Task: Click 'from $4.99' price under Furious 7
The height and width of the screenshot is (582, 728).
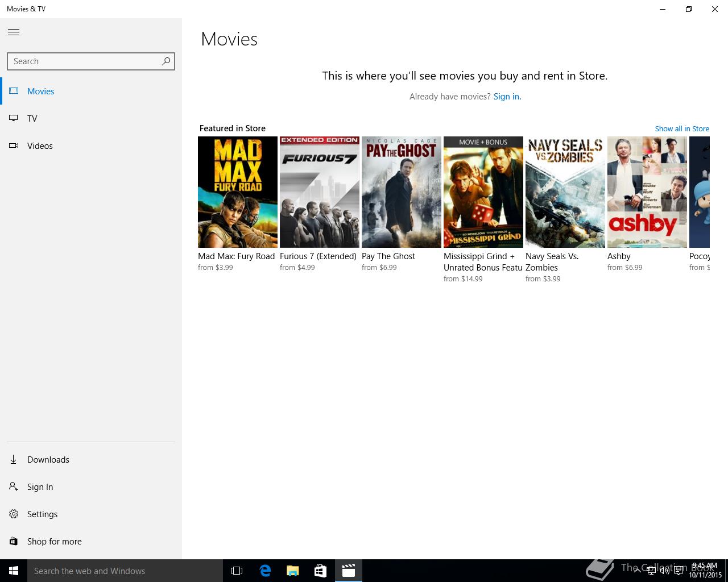Action: pyautogui.click(x=297, y=268)
